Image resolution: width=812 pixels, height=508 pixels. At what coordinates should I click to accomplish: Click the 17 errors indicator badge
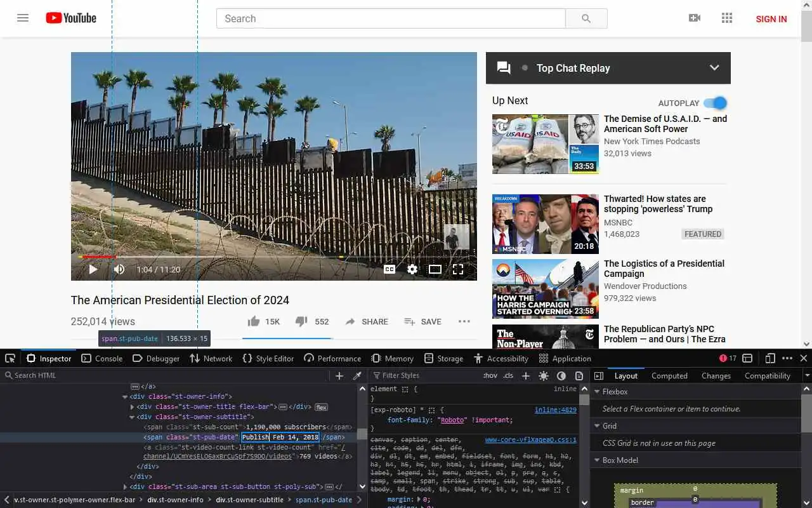[x=728, y=358]
